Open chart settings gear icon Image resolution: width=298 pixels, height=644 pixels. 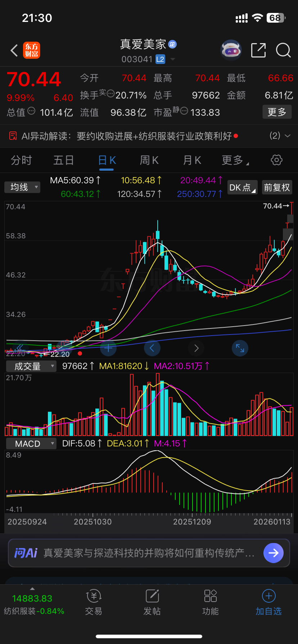276,160
